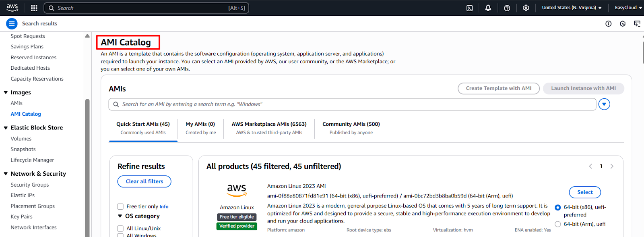644x237 pixels.
Task: Select the Amazon Linux 2023 AMI
Action: (585, 192)
